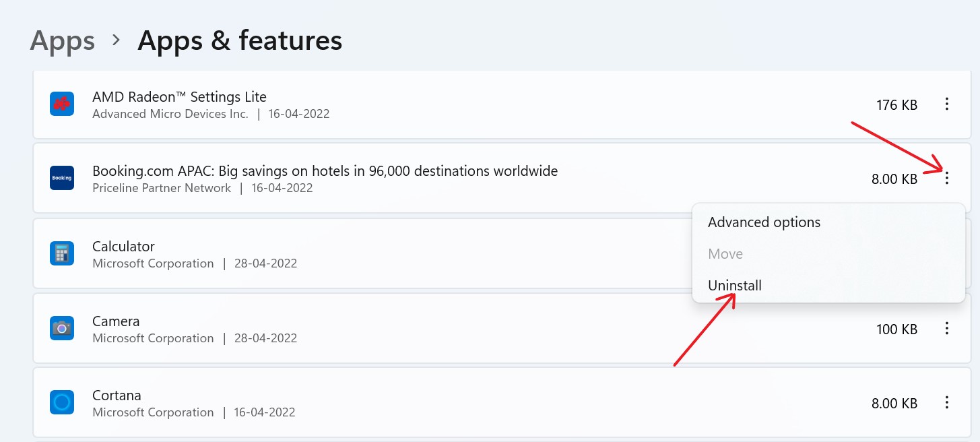Choose Uninstall from the context menu
This screenshot has height=442, width=980.
point(735,286)
